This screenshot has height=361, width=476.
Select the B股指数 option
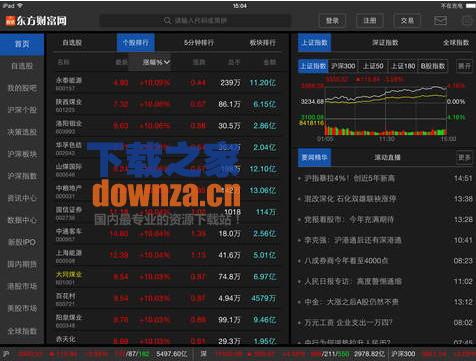433,66
